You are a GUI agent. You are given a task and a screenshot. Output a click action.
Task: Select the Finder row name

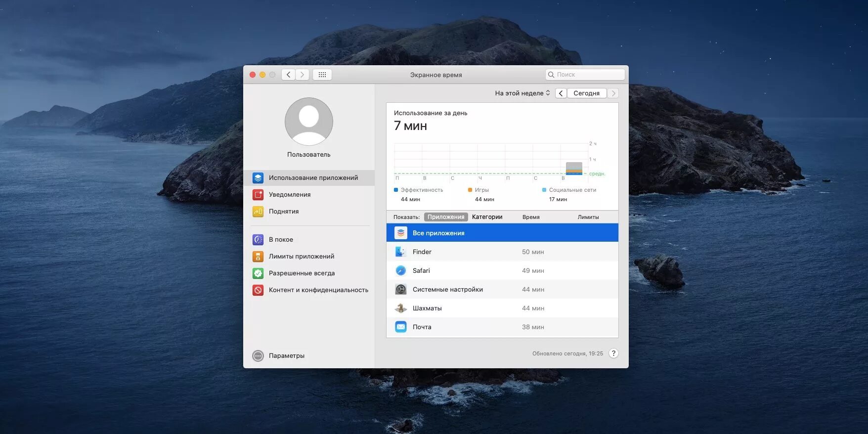[x=422, y=252]
